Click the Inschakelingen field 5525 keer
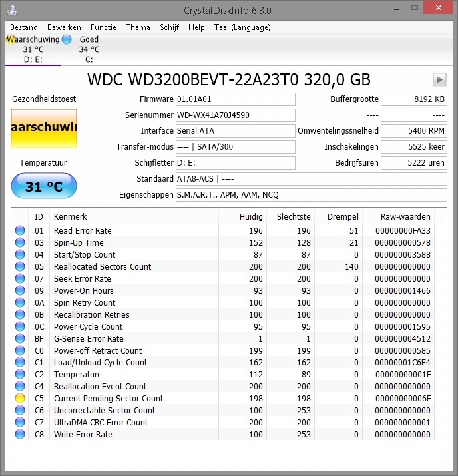 (414, 147)
